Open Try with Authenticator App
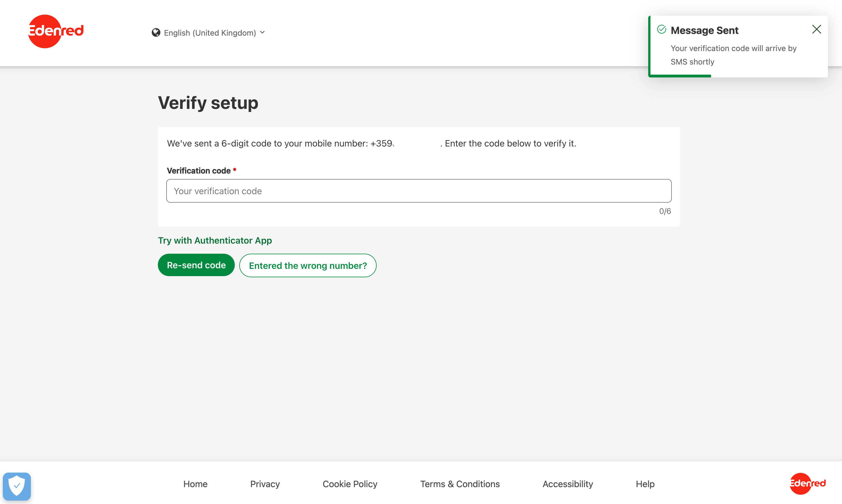The height and width of the screenshot is (504, 842). click(x=214, y=240)
